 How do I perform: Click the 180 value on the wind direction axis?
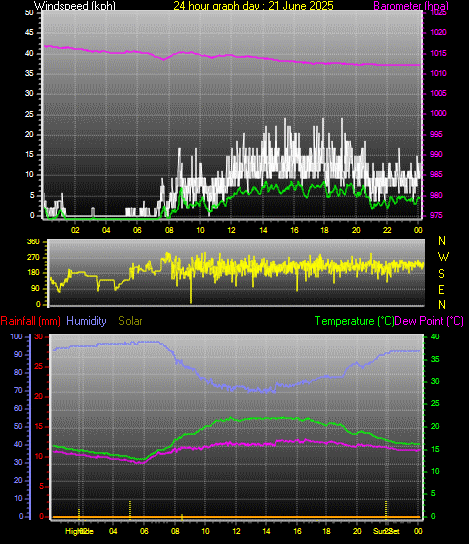[x=33, y=273]
